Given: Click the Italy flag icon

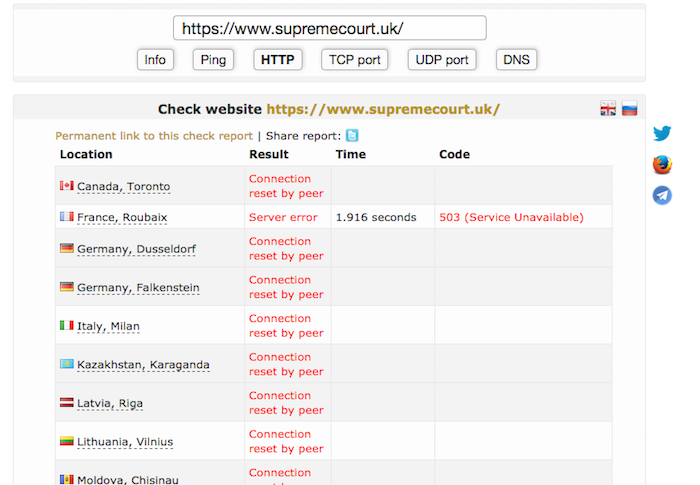Looking at the screenshot, I should (67, 326).
